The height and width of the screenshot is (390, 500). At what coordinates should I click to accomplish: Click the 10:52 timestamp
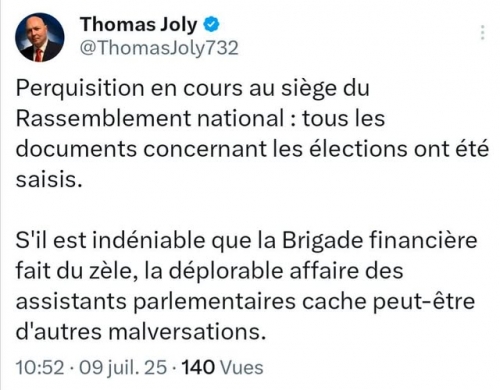tap(40, 367)
